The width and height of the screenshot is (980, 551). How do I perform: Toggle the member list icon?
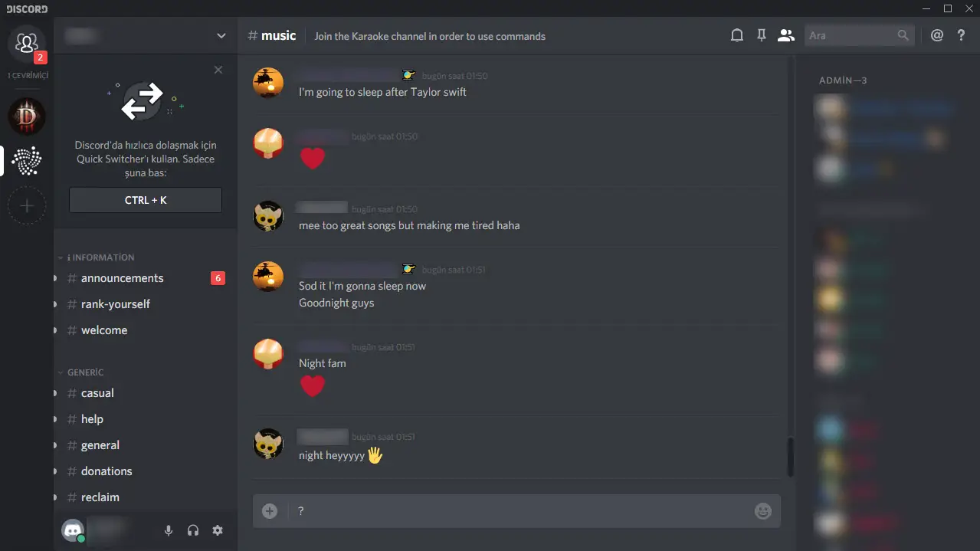click(785, 35)
